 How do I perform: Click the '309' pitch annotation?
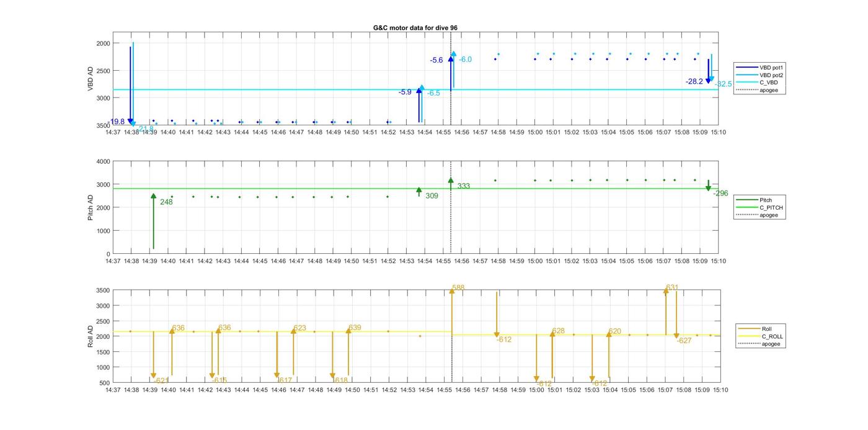coord(432,195)
